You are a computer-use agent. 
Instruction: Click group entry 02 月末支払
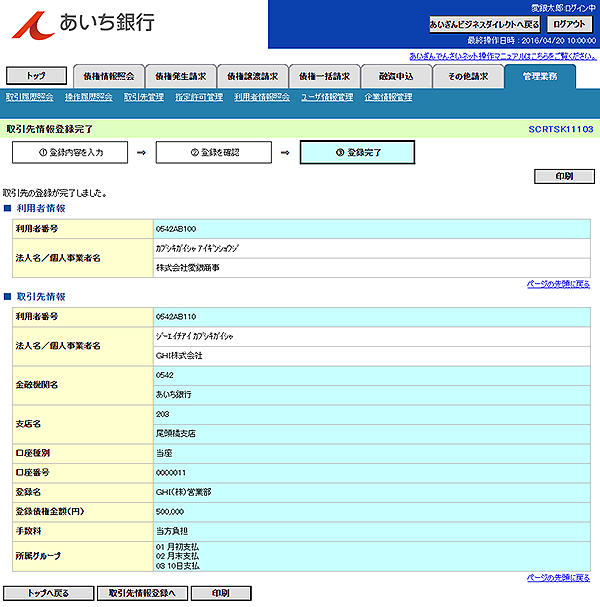pos(177,556)
